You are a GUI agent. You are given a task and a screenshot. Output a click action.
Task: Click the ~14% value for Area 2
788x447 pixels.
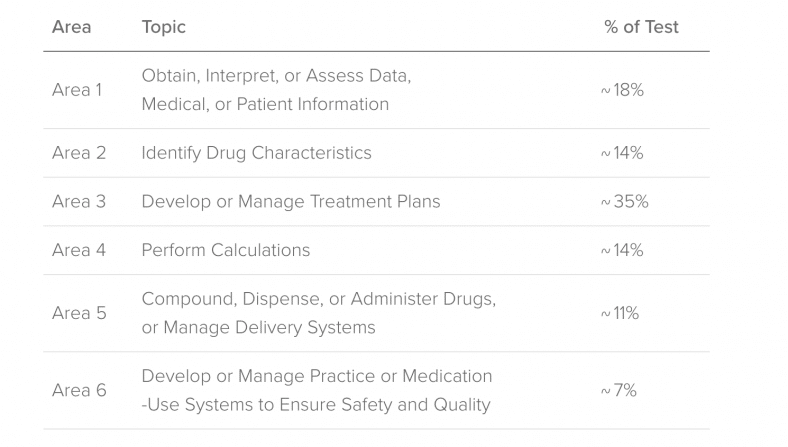[622, 153]
